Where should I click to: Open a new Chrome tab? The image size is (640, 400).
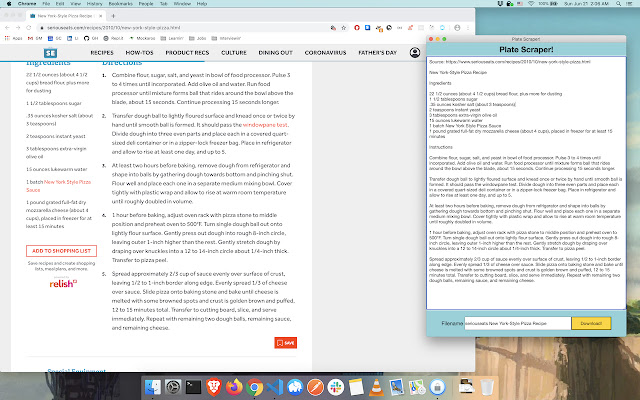pos(113,16)
